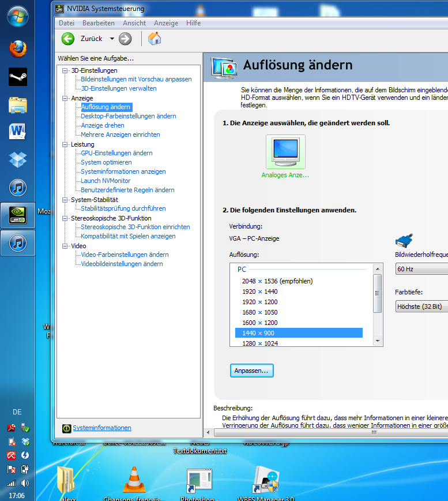
Task: Open the 60 Hz refresh rate dropdown
Action: [x=421, y=269]
